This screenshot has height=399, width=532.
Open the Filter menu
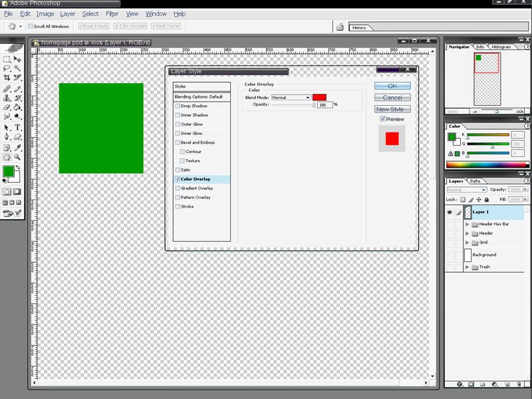112,14
